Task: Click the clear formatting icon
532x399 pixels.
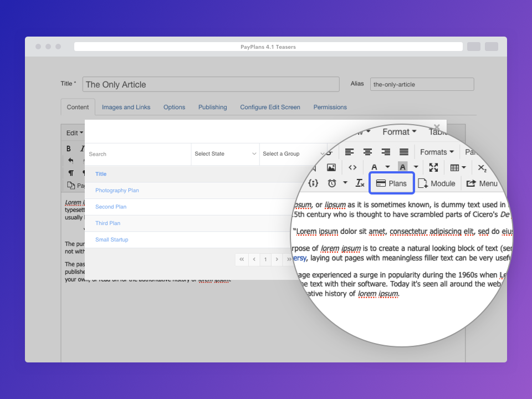Action: [x=360, y=183]
